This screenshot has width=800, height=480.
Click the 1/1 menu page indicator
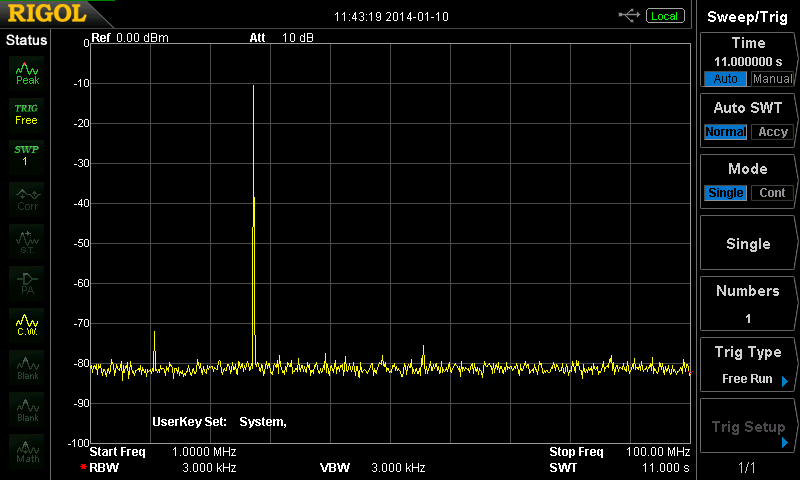point(747,467)
